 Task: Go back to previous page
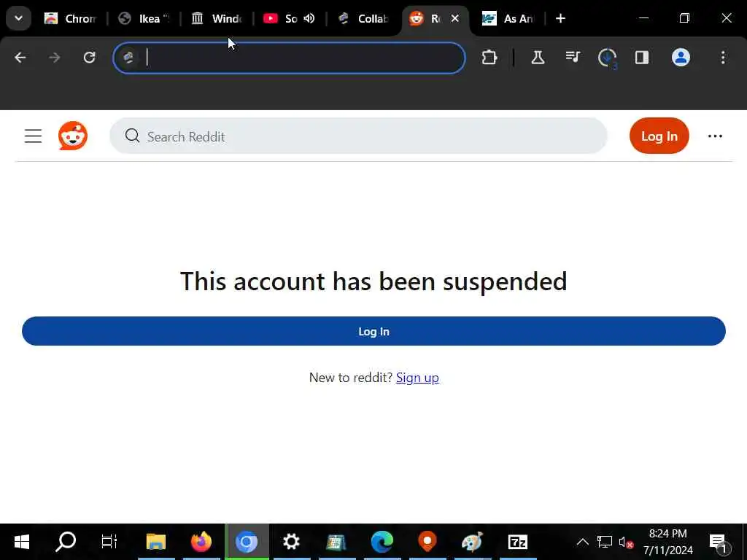20,58
